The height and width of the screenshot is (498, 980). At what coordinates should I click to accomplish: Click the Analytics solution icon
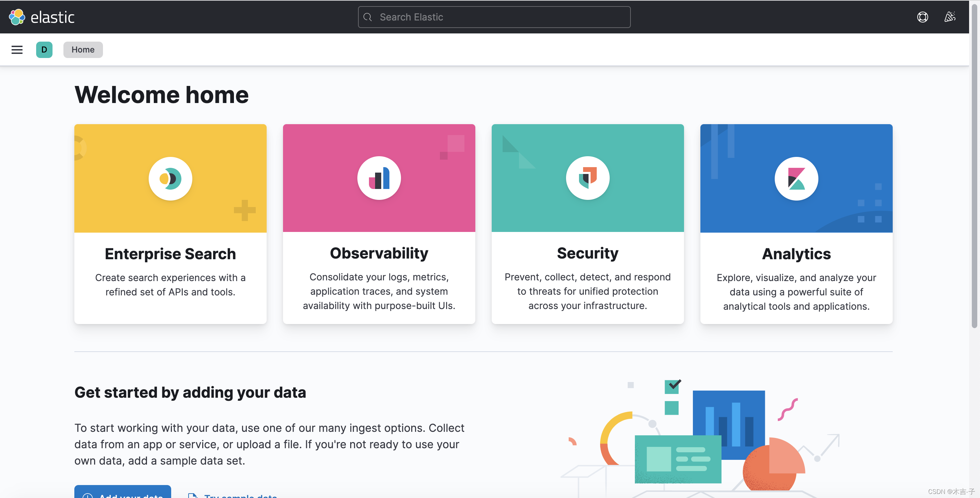[796, 178]
